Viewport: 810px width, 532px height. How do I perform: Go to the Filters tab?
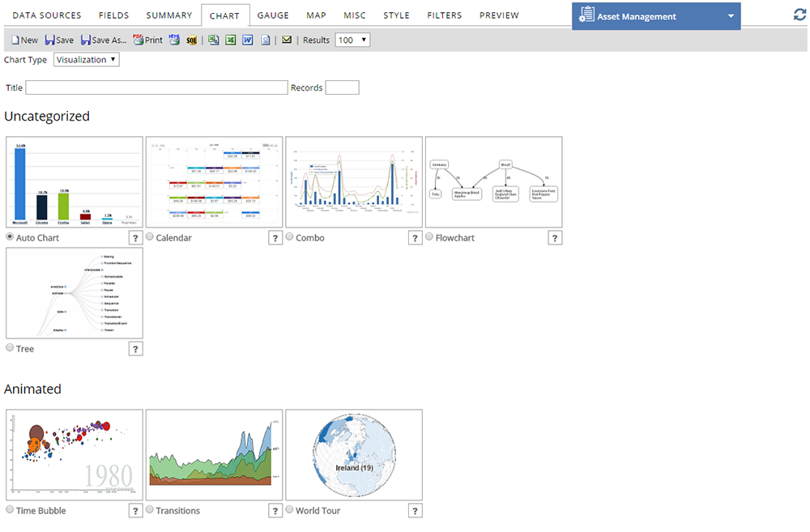[444, 15]
